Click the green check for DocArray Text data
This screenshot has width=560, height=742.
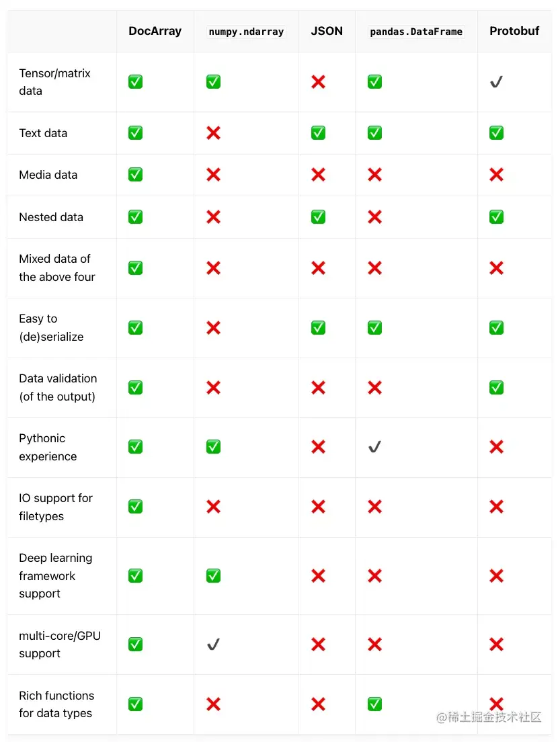(x=135, y=133)
